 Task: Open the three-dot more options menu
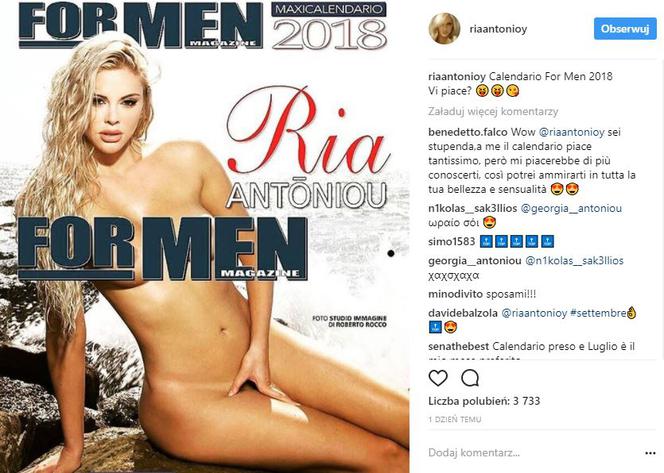[650, 453]
